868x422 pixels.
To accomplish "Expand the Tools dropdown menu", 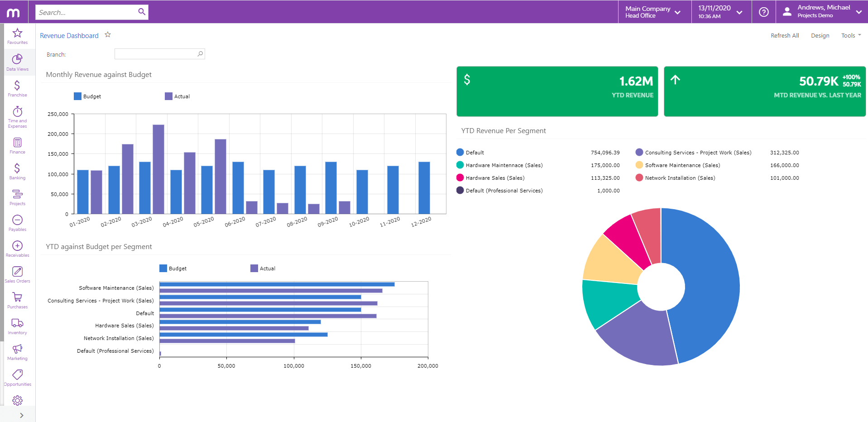I will (851, 36).
